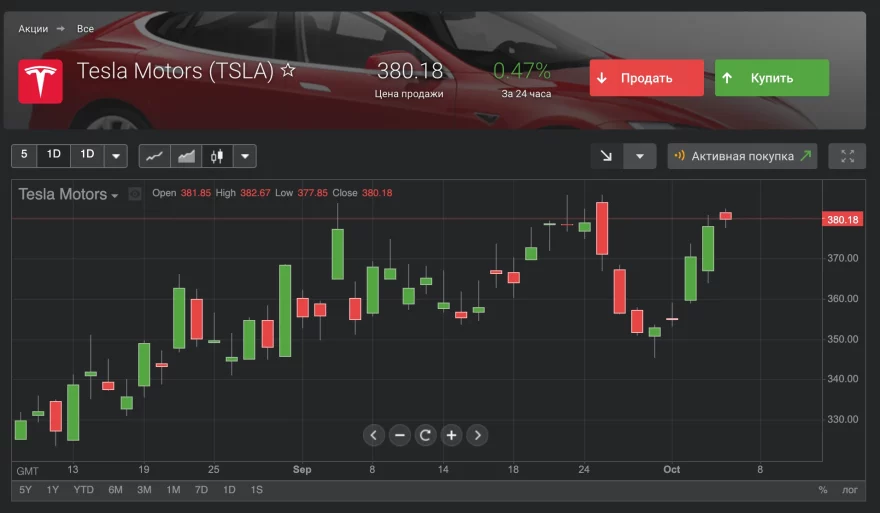Click the Sep date axis label
The width and height of the screenshot is (880, 513).
pos(302,470)
